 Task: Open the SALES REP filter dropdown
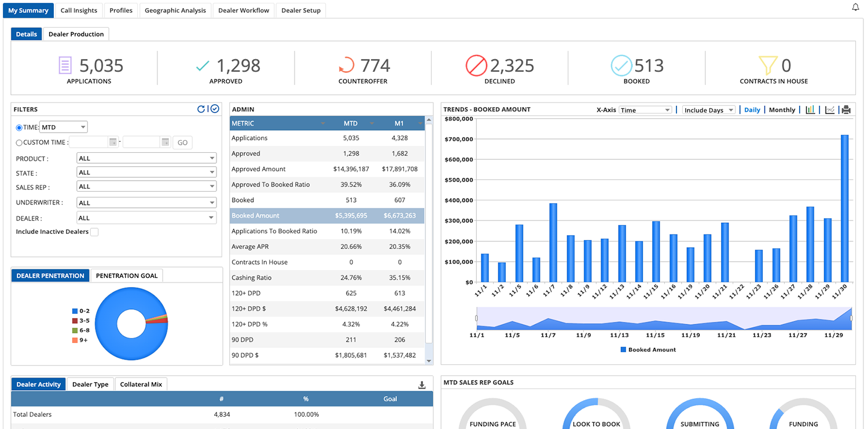[146, 186]
